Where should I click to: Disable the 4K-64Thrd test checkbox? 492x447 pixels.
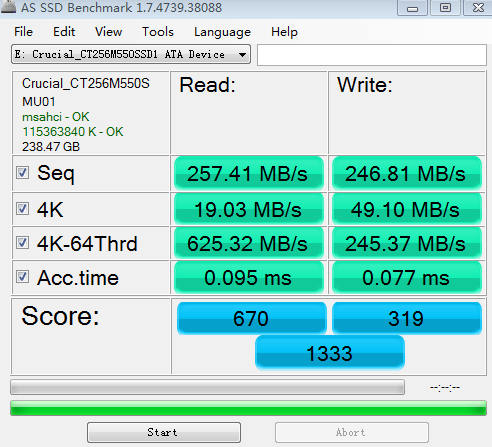(x=22, y=243)
